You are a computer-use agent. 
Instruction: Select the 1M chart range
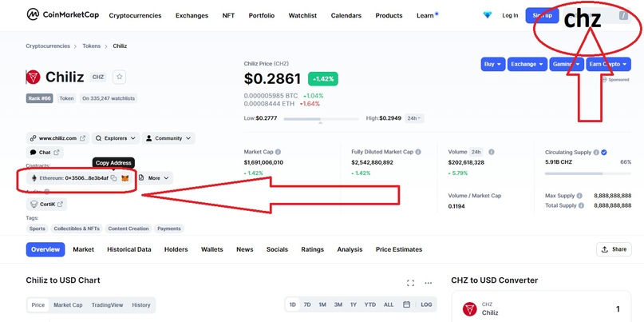point(322,304)
